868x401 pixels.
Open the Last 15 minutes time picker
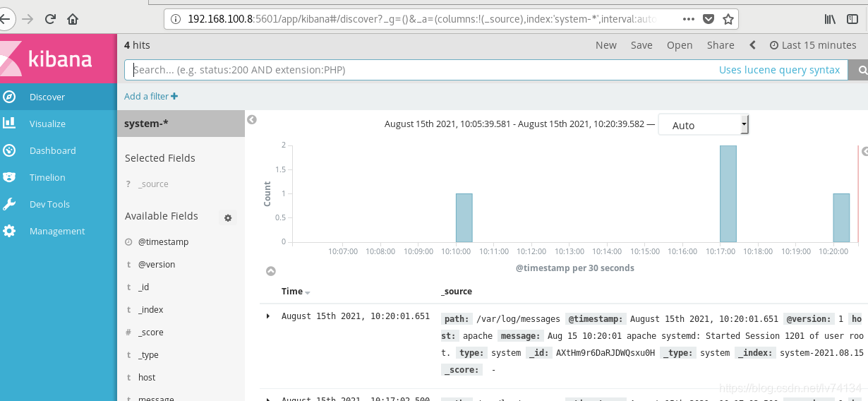813,45
